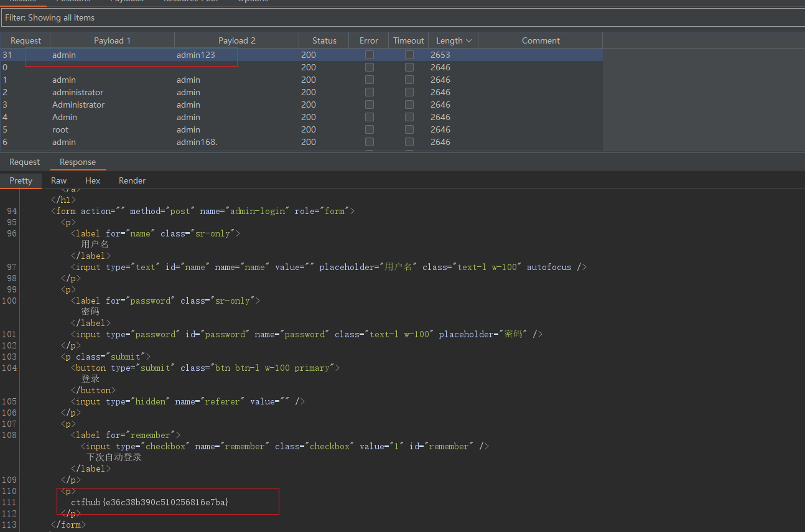Toggle Error checkbox for request 3
This screenshot has width=805, height=532.
click(370, 105)
